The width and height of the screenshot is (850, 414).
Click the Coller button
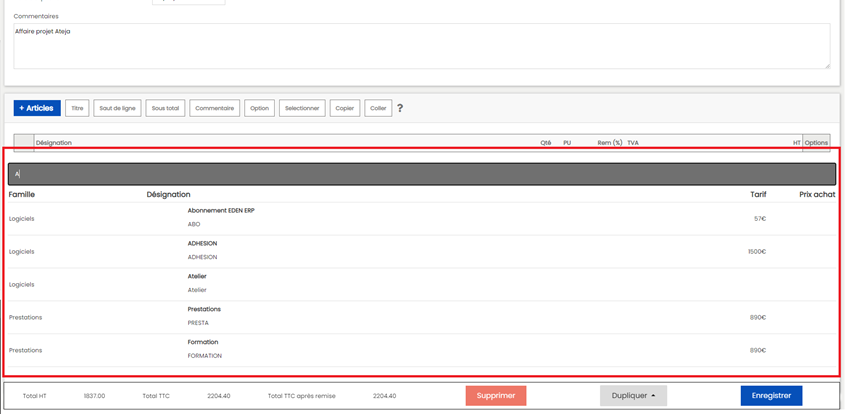[x=377, y=108]
